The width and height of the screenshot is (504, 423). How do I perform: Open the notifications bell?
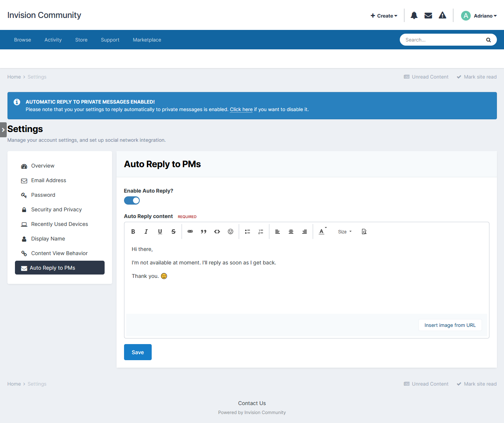pyautogui.click(x=414, y=15)
